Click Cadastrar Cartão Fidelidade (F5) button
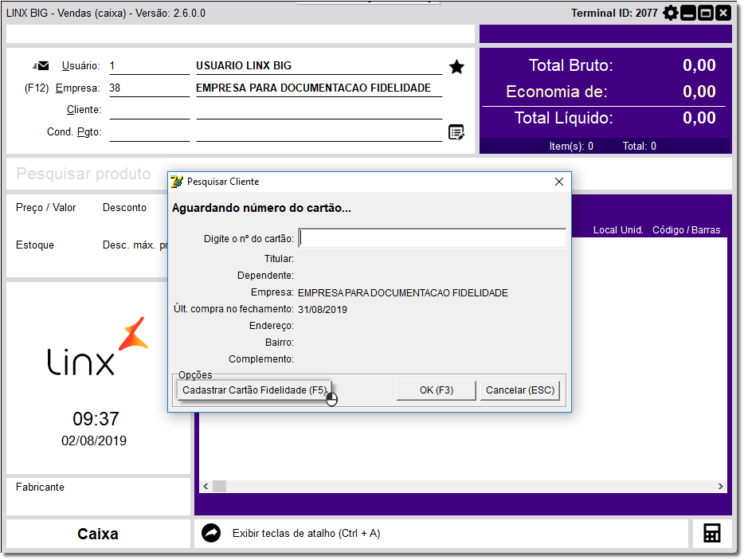744x560 pixels. pos(254,390)
